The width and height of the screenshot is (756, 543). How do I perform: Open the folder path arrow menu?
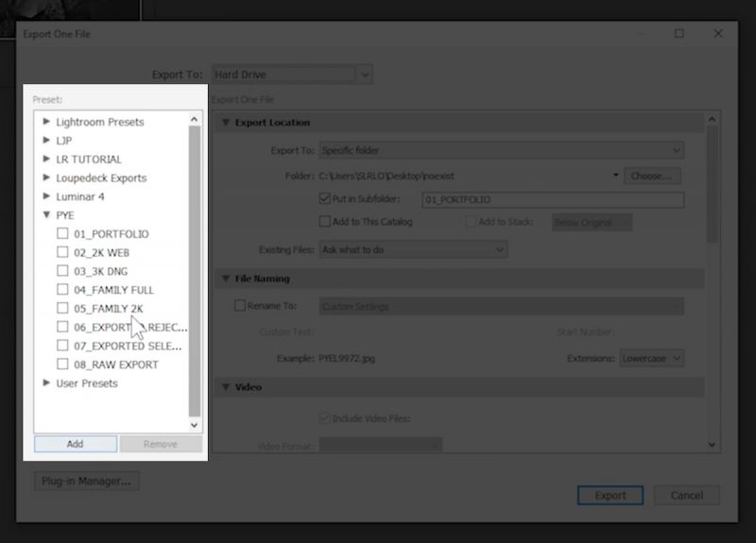tap(616, 176)
